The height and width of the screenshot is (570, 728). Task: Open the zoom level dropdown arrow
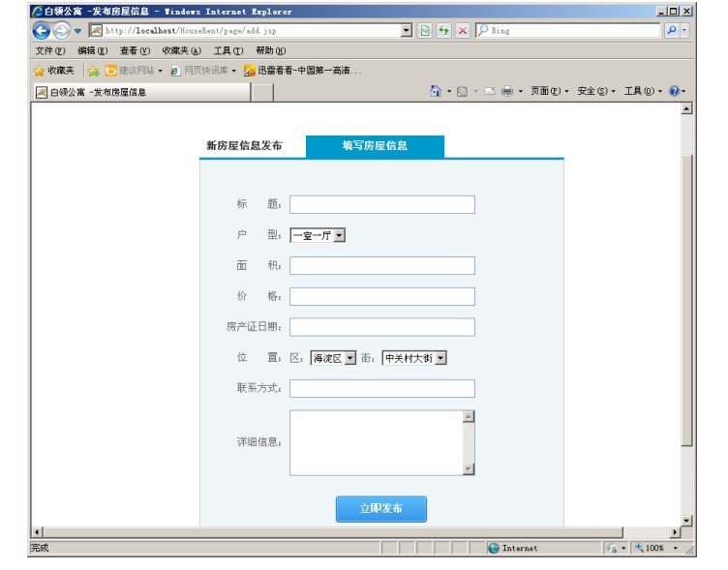675,548
